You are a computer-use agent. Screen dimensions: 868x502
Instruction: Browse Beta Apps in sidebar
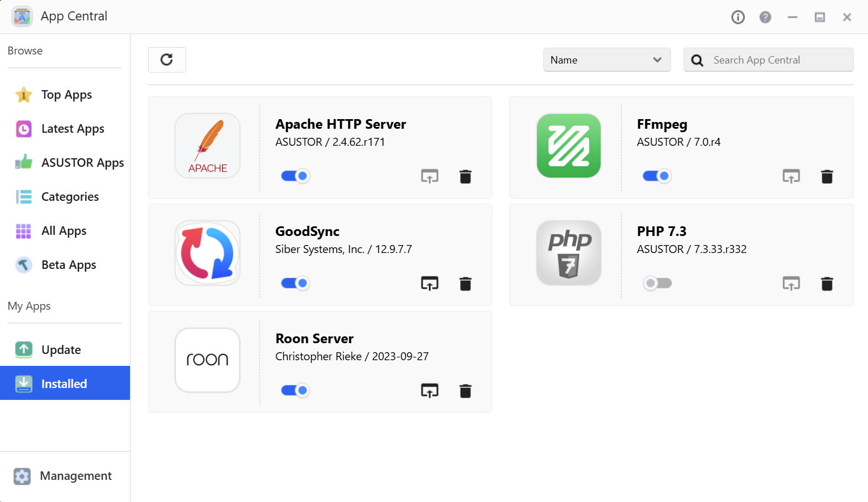69,265
